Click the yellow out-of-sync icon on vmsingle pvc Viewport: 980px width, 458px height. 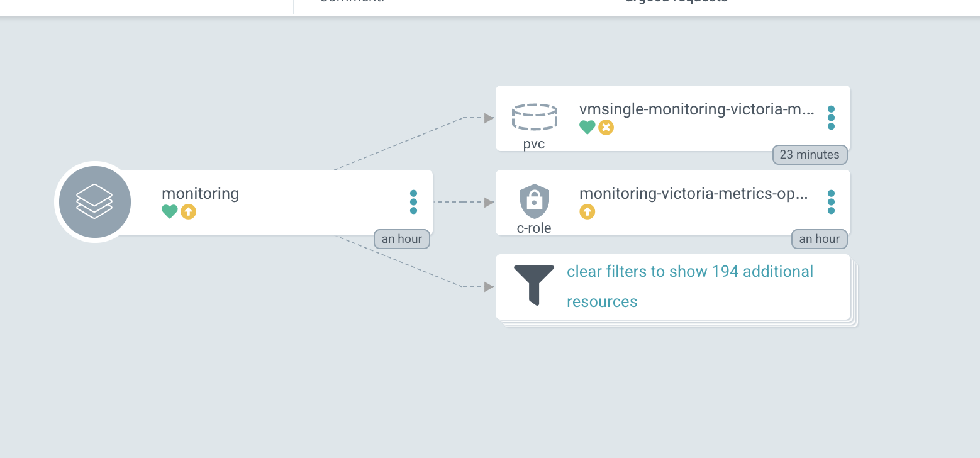(x=605, y=127)
